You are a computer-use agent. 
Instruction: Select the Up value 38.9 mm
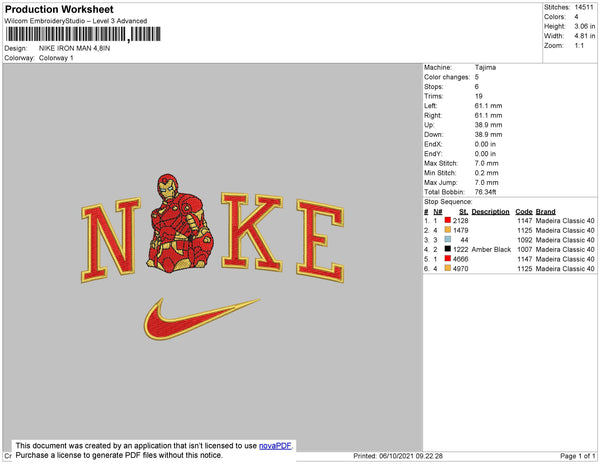coord(488,125)
